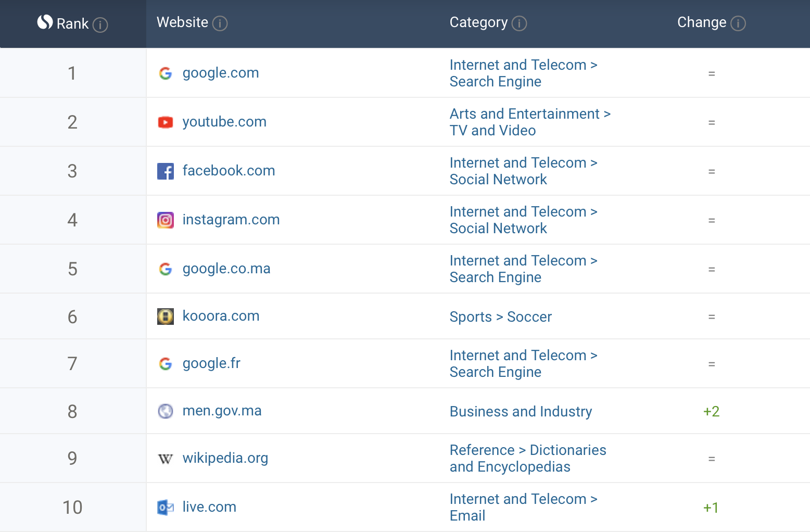The width and height of the screenshot is (810, 532).
Task: Click the Kooora favicon icon
Action: (166, 316)
